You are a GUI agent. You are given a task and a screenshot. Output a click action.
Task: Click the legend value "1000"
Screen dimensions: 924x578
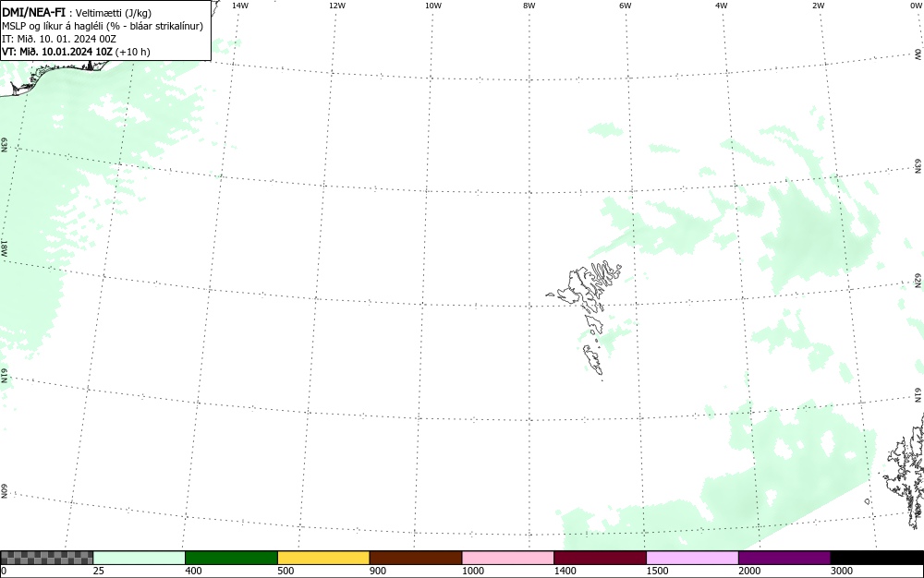[x=472, y=571]
